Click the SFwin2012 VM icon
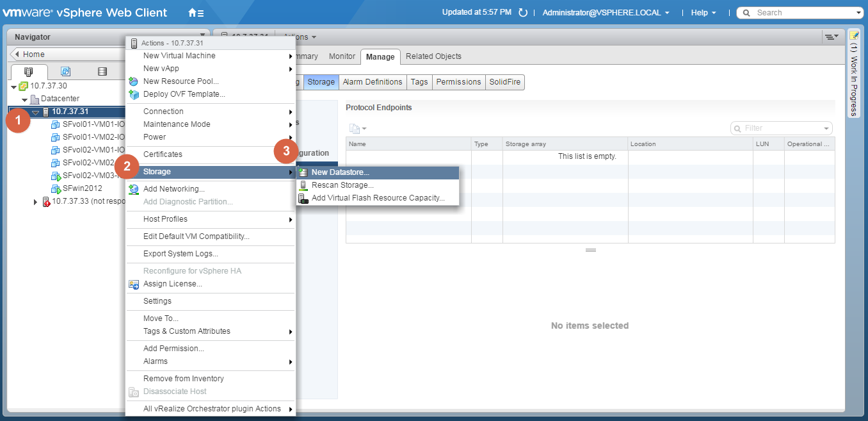The width and height of the screenshot is (868, 421). (56, 188)
